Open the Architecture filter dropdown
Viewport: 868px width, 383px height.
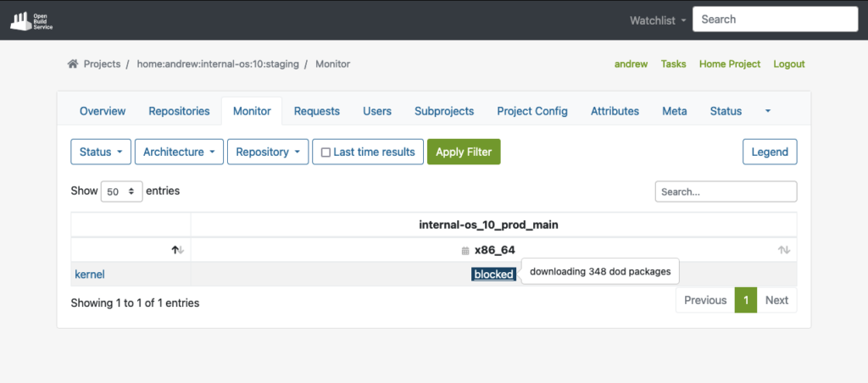pyautogui.click(x=179, y=153)
